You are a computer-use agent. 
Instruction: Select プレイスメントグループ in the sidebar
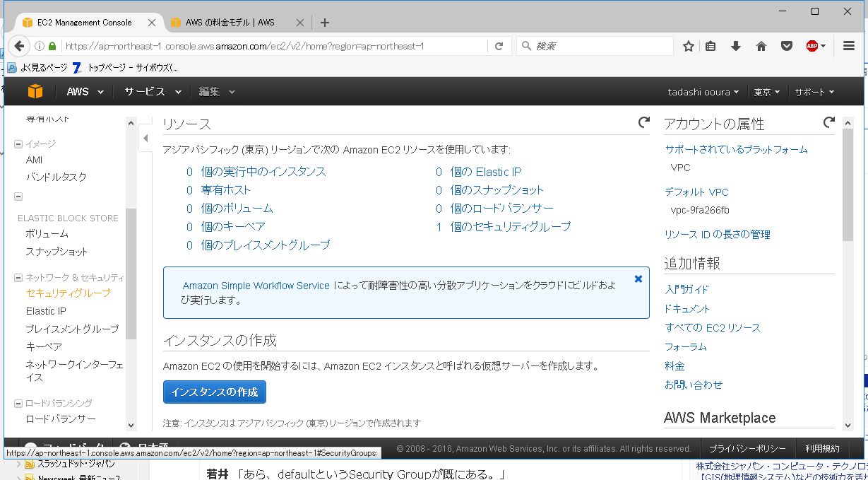point(72,329)
